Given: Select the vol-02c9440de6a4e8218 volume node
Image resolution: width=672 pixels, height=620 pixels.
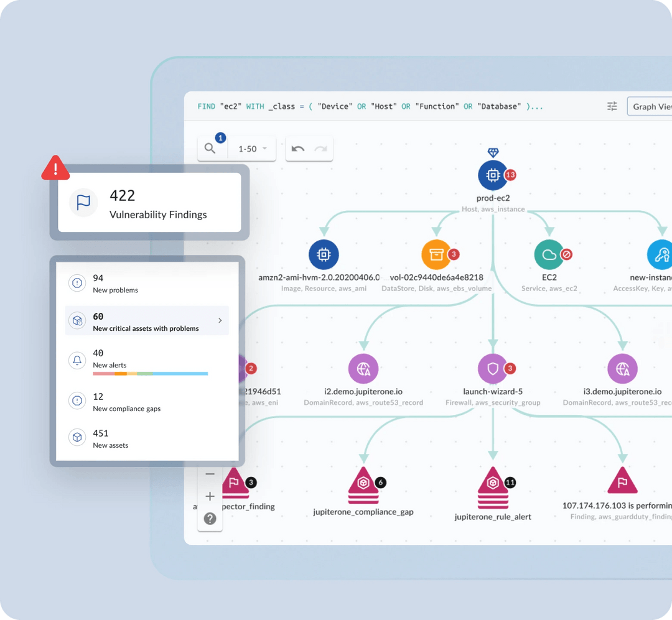Looking at the screenshot, I should 436,254.
